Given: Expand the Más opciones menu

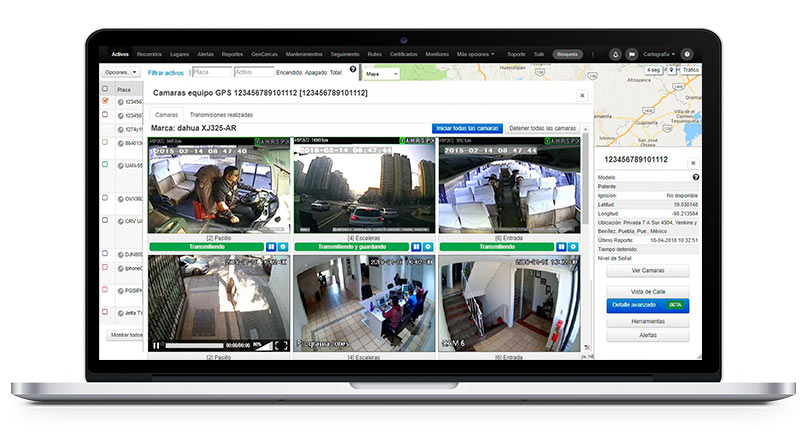Looking at the screenshot, I should [475, 54].
